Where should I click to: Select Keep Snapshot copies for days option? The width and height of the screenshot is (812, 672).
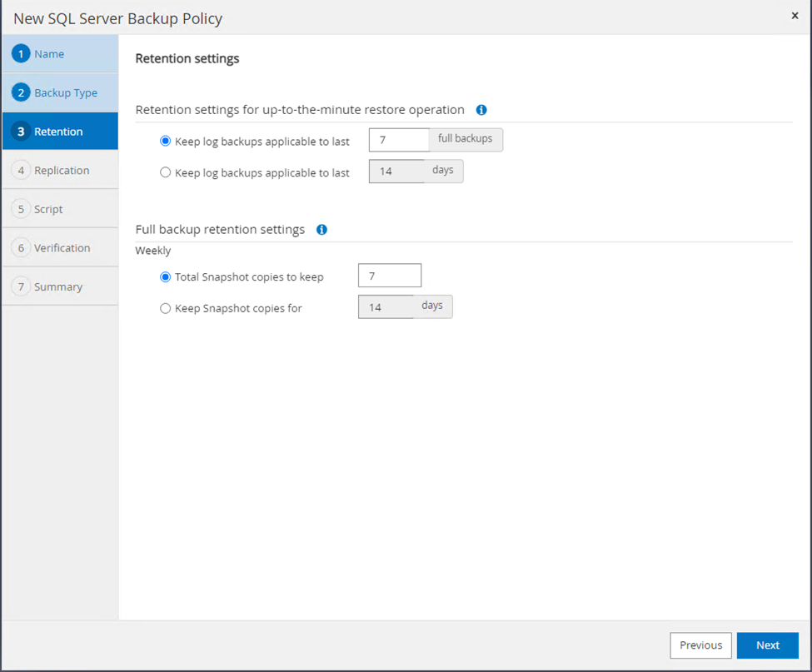[x=165, y=308]
